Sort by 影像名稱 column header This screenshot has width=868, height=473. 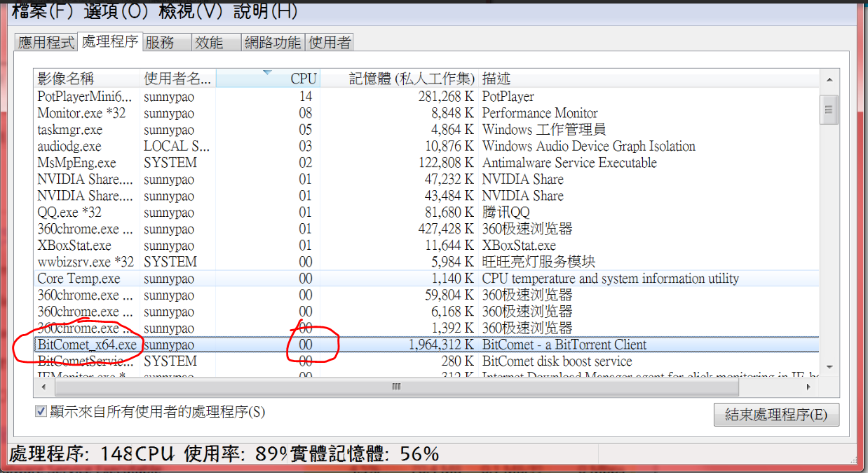tap(88, 79)
